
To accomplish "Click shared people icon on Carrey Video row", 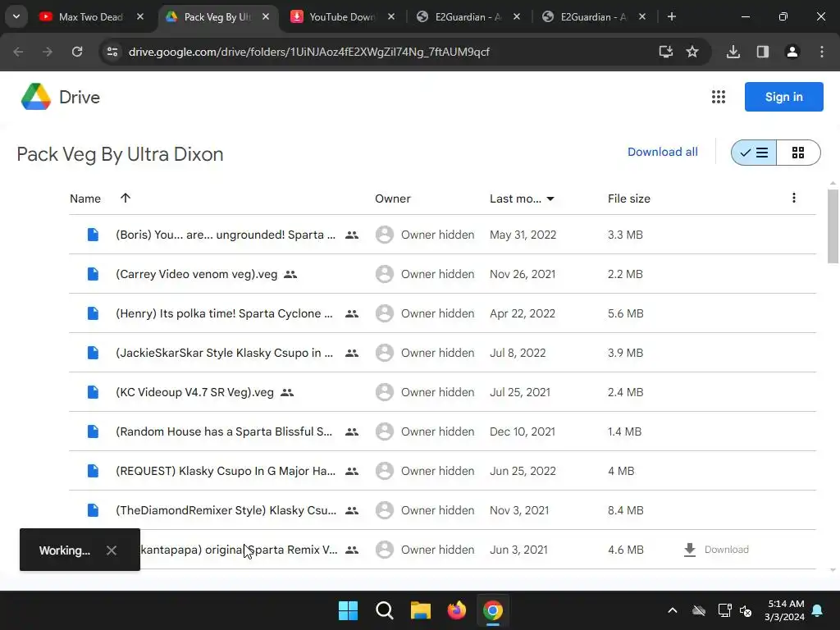I will pos(290,274).
